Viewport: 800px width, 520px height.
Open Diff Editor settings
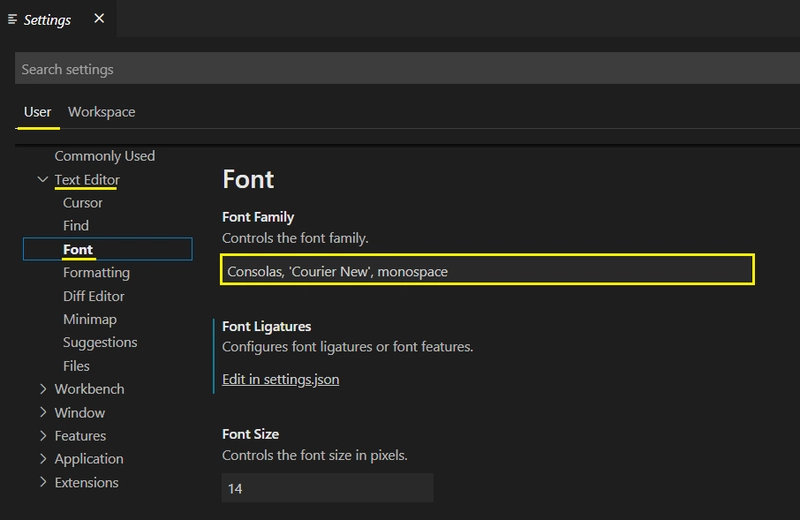click(93, 296)
